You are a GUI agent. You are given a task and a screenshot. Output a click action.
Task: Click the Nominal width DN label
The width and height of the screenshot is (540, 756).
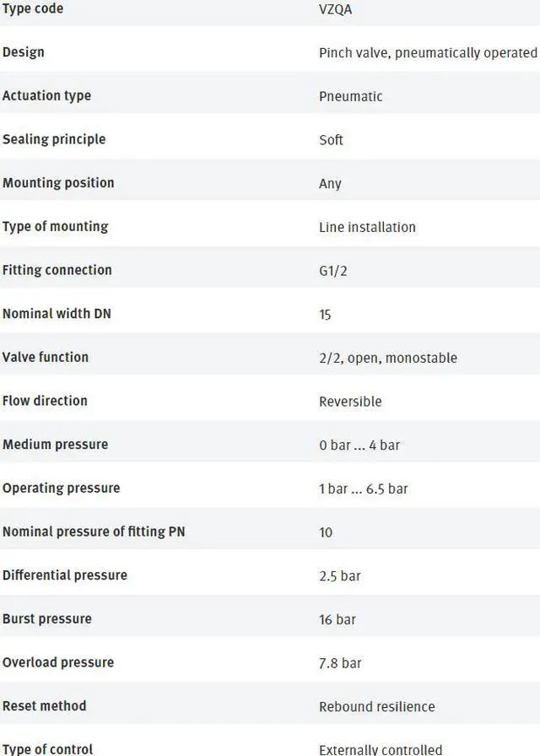pyautogui.click(x=57, y=314)
